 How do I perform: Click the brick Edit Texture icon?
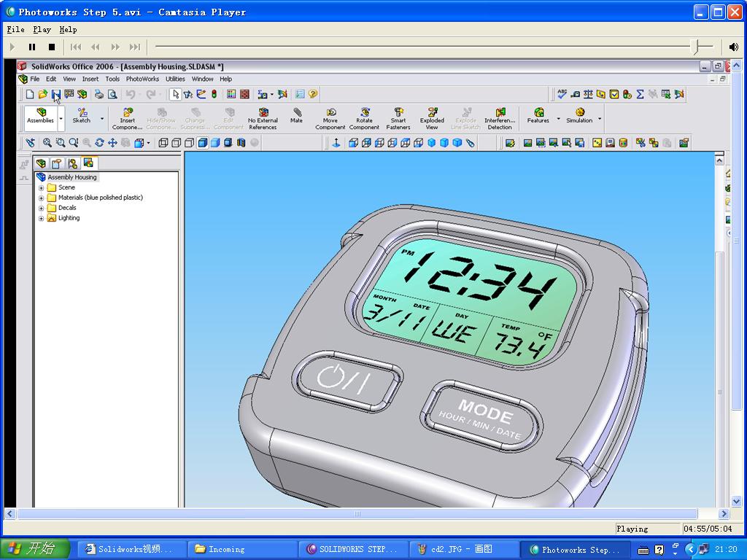coord(244,94)
